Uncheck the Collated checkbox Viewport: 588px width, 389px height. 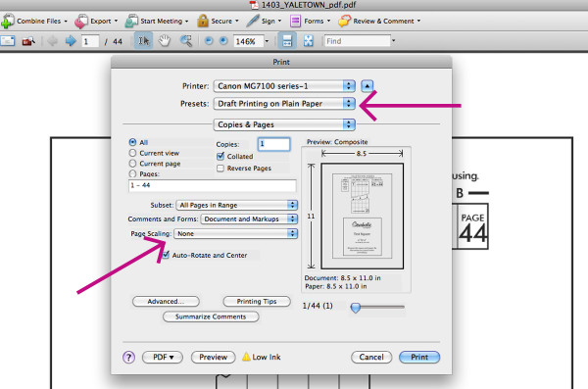tap(220, 156)
